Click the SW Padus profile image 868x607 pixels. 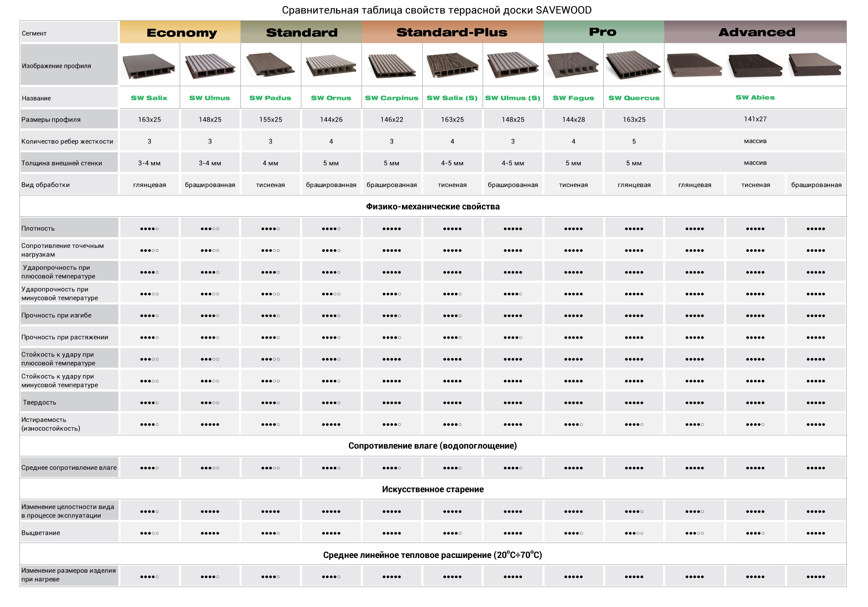pos(270,64)
